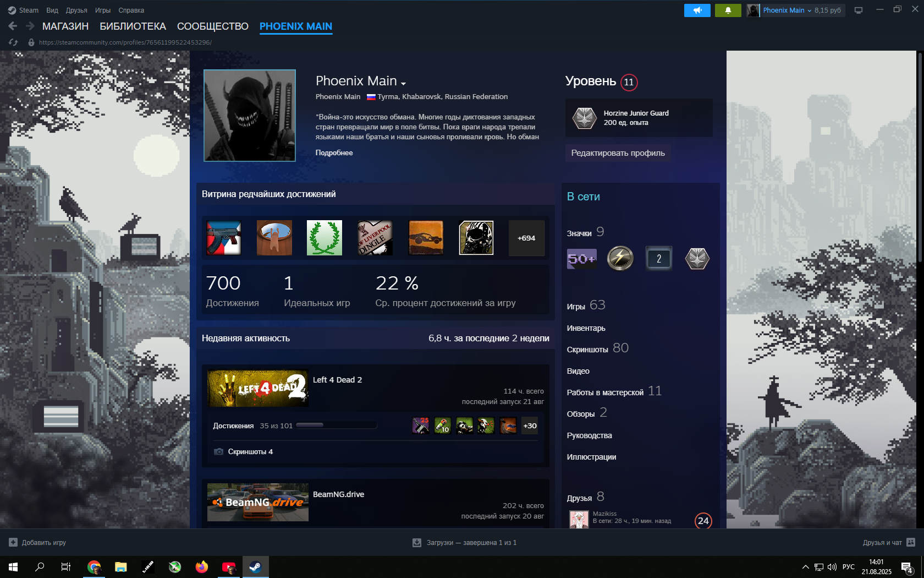
Task: Click the profile URL address field
Action: (125, 42)
